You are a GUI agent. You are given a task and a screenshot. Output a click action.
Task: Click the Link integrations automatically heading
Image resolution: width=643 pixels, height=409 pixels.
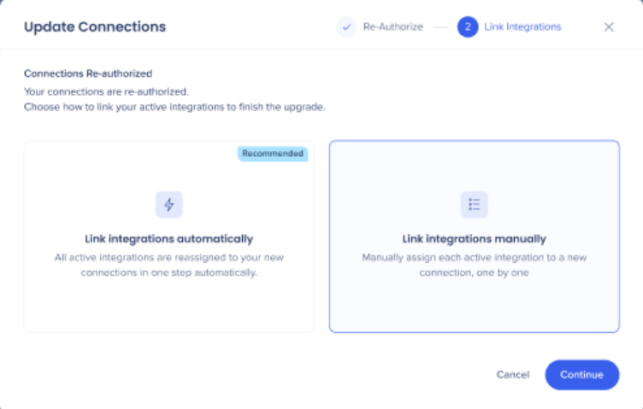click(169, 239)
